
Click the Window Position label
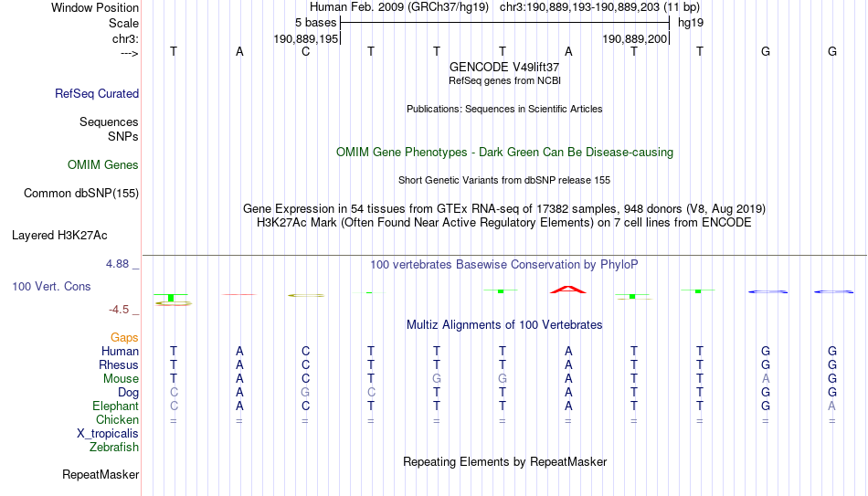click(x=95, y=7)
